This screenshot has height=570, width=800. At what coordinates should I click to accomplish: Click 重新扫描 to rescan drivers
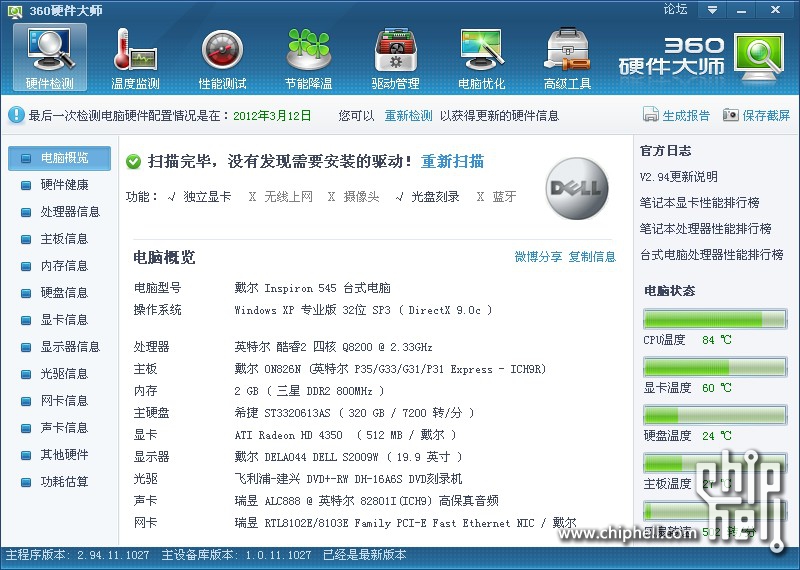452,162
